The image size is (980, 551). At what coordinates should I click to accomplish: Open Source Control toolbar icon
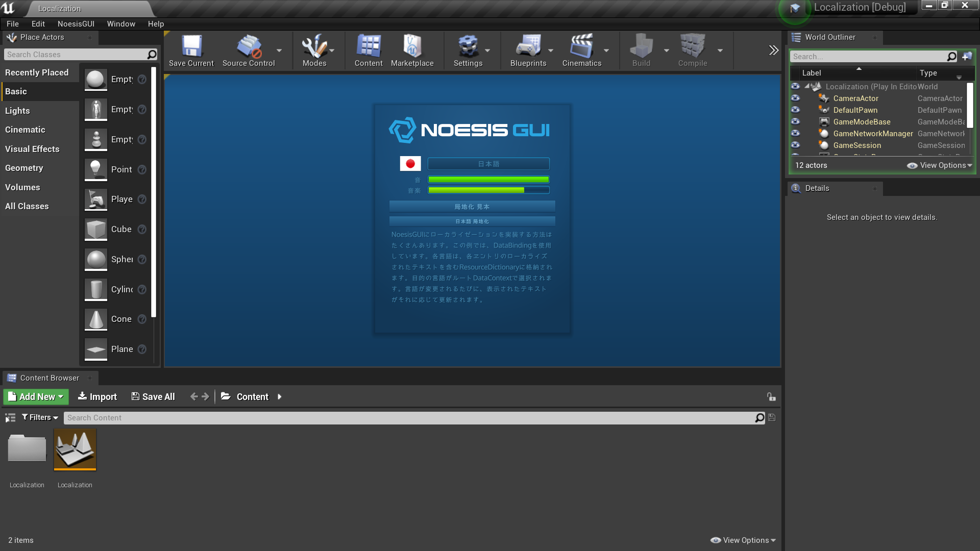pos(249,47)
